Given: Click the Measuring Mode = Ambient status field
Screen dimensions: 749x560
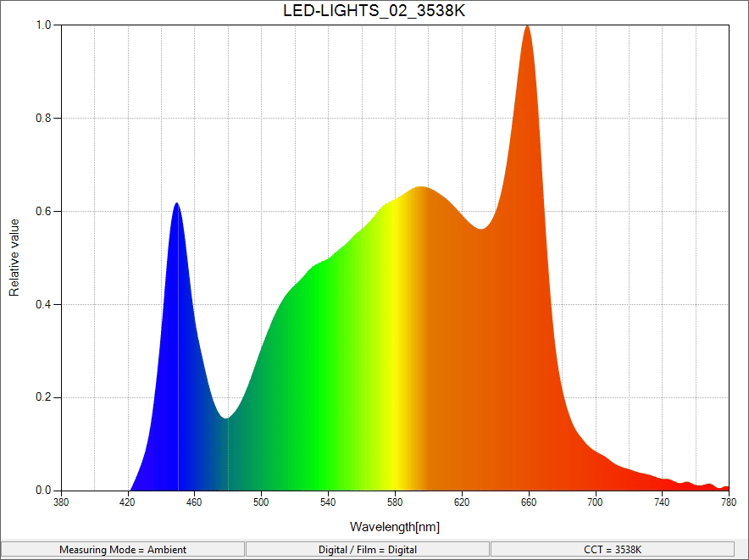Looking at the screenshot, I should tap(123, 550).
